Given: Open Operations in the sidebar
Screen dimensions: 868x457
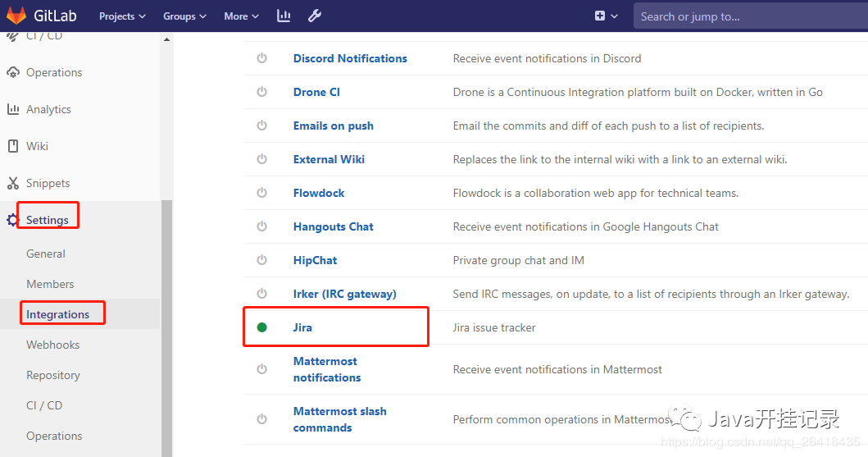Looking at the screenshot, I should coord(54,72).
